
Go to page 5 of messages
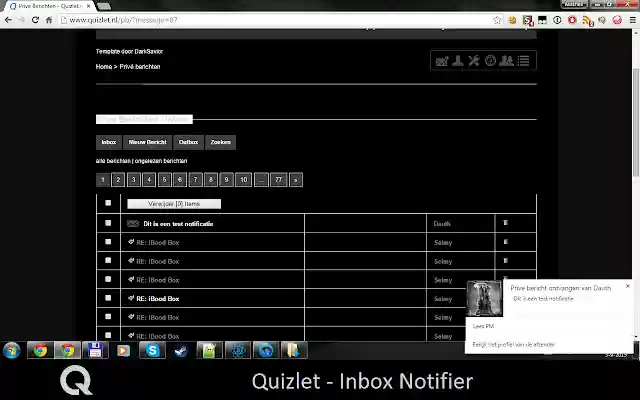pos(164,180)
